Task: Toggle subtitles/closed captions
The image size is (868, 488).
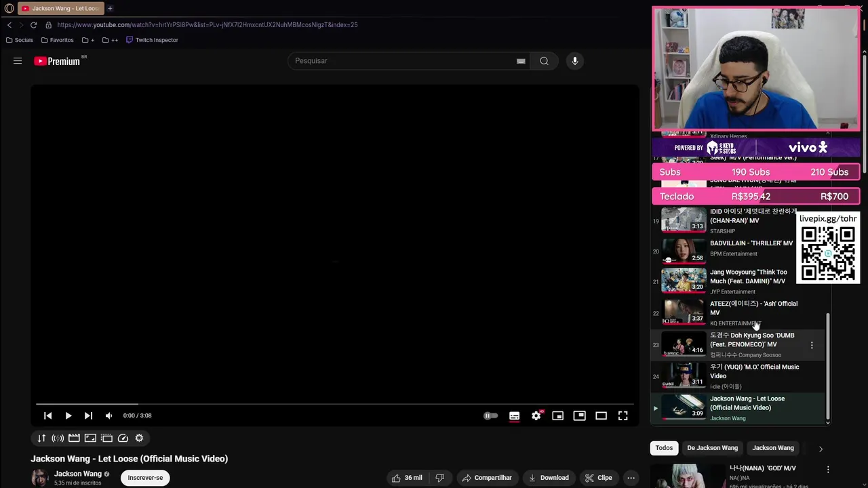Action: (x=515, y=415)
